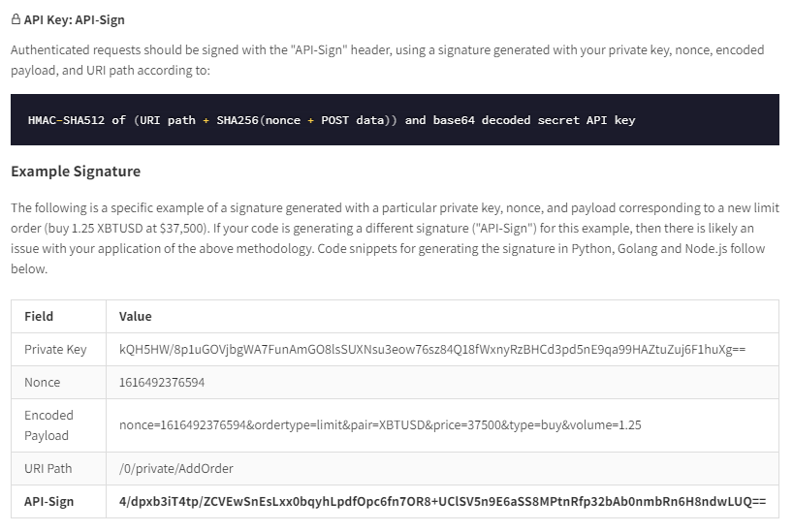Click the Field column header

coord(39,317)
